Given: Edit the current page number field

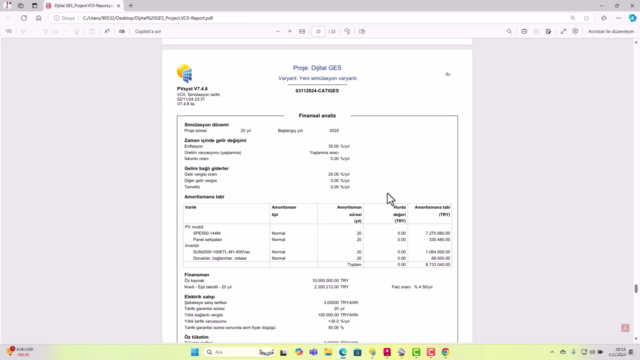Looking at the screenshot, I should click(x=318, y=31).
